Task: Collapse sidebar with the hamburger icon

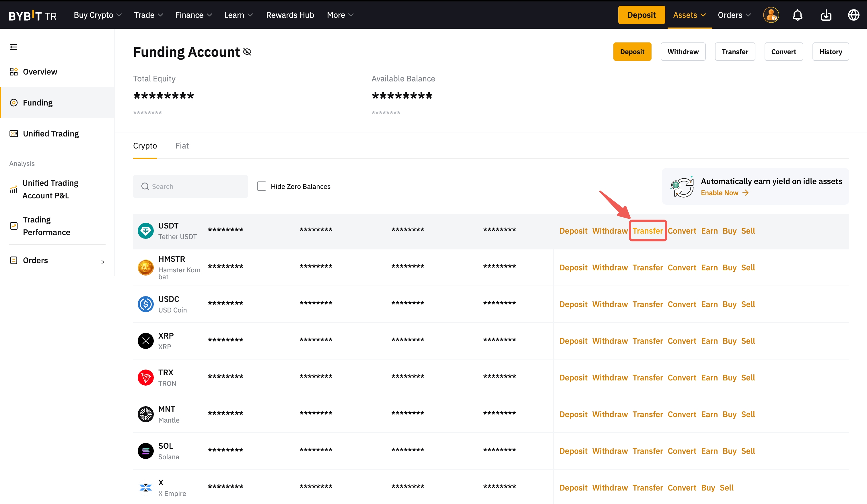Action: [14, 47]
